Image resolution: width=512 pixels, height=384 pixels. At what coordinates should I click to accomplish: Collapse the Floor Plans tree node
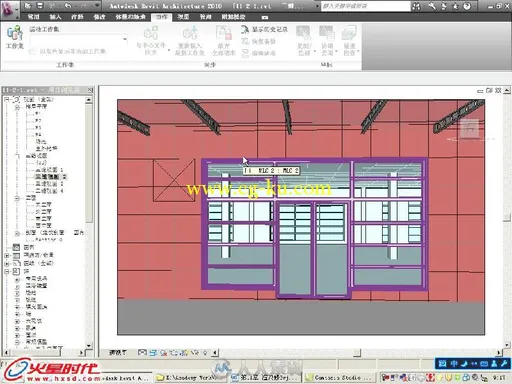[x=17, y=107]
